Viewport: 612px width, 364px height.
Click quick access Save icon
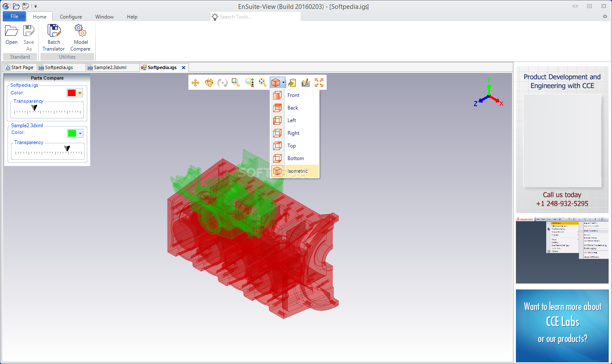pos(26,6)
